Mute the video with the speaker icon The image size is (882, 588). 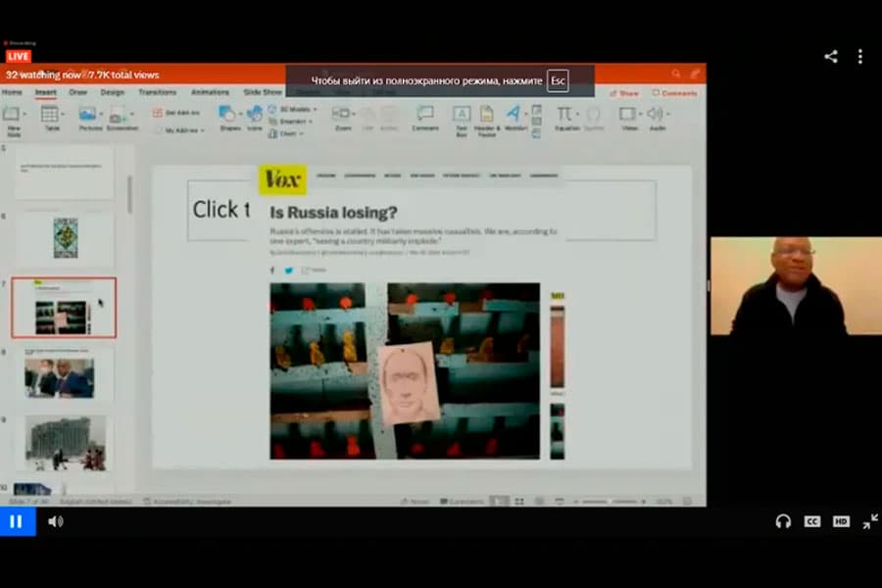55,521
